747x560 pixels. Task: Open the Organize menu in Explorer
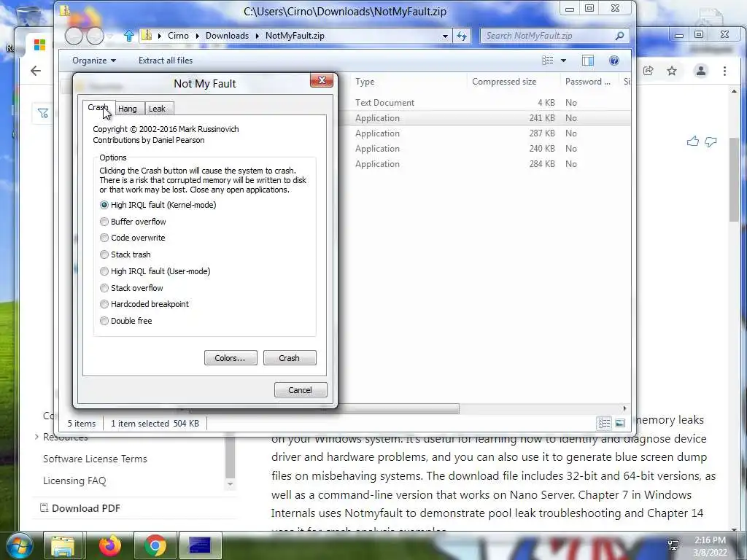tap(94, 61)
